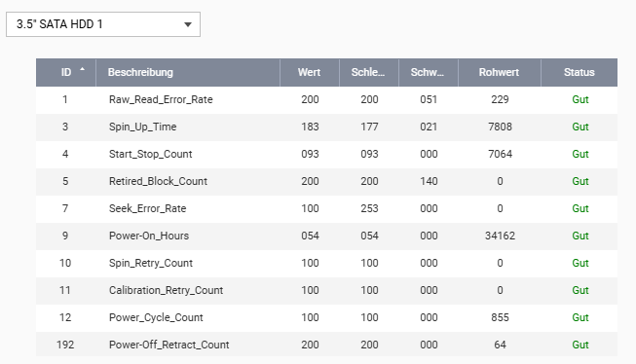
Task: Sort by the Wert column header
Action: 310,73
